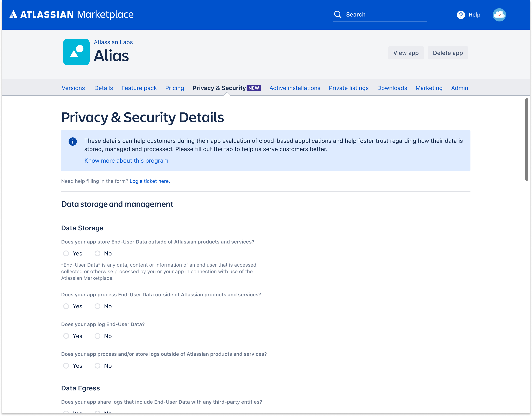
Task: Click the Help icon
Action: (x=462, y=14)
